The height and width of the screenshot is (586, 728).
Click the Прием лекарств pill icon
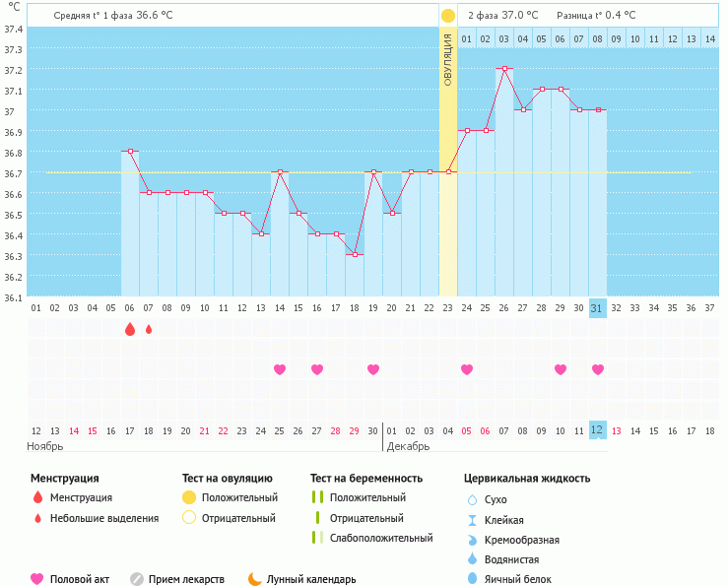137,579
